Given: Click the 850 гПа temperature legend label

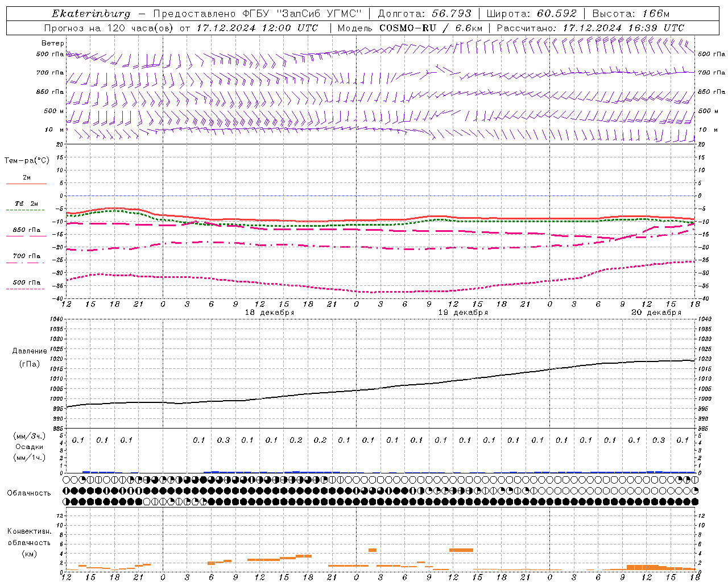Looking at the screenshot, I should coord(26,230).
